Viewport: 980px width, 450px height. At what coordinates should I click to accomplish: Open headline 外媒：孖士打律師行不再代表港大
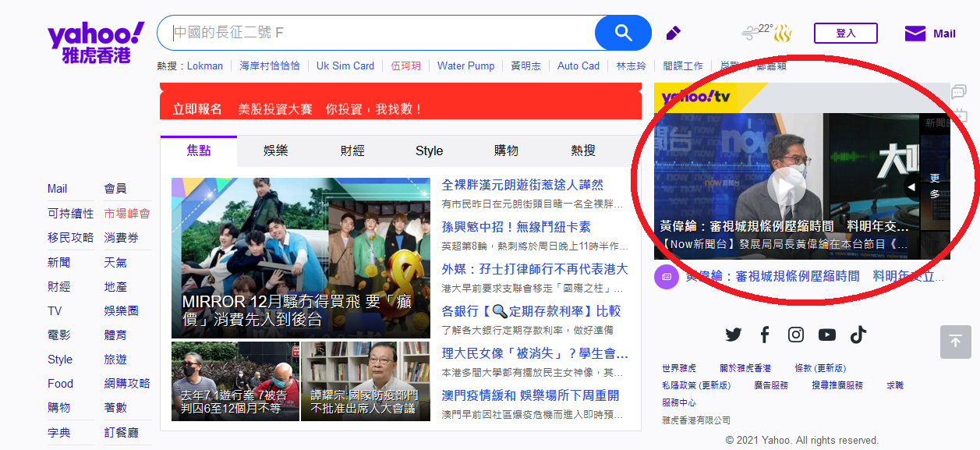tap(535, 269)
